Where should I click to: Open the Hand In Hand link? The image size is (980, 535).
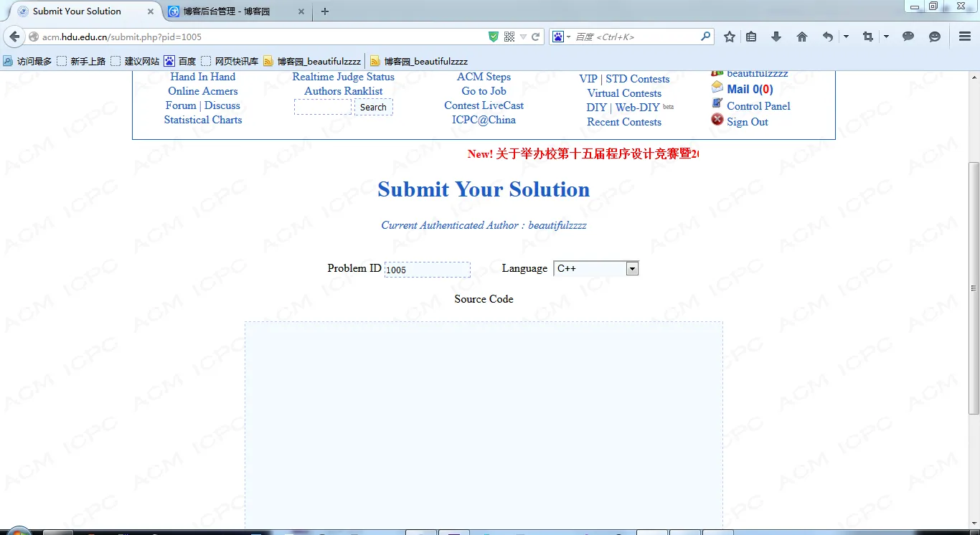pos(203,77)
